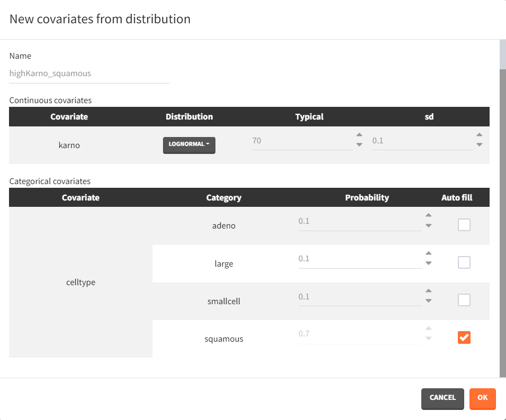
Task: Increase adeno probability using up arrow
Action: point(428,215)
